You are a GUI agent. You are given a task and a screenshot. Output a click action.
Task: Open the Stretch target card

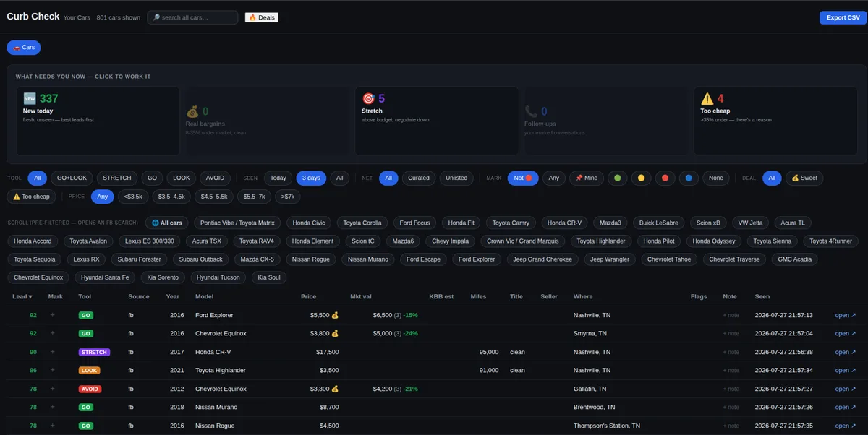[436, 121]
